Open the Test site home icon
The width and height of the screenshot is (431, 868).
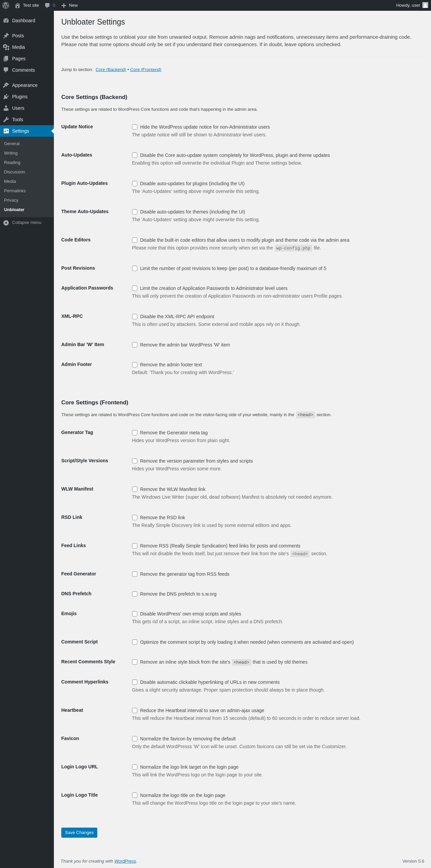18,5
